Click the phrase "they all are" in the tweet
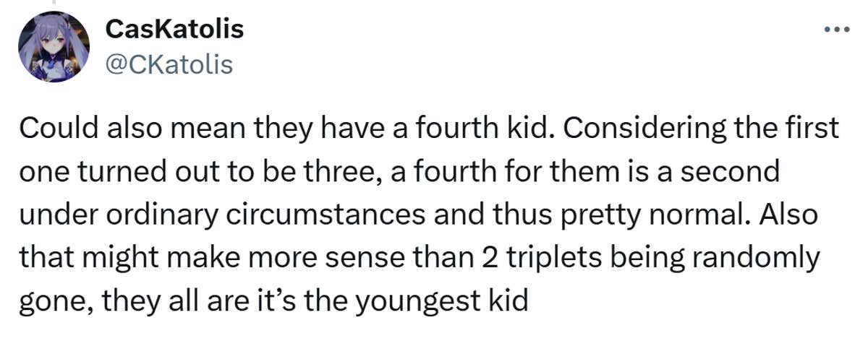Viewport: 868px width, 341px height. pos(161,299)
